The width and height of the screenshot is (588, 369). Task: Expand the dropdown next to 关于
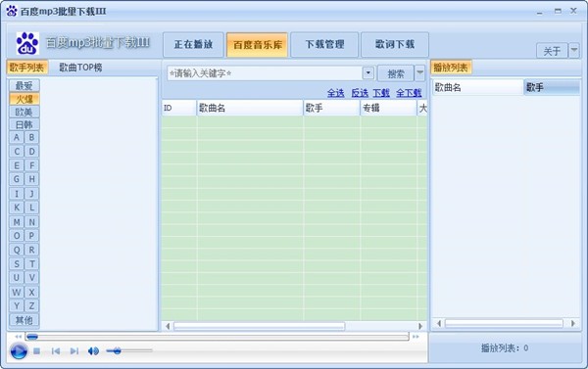pos(574,51)
